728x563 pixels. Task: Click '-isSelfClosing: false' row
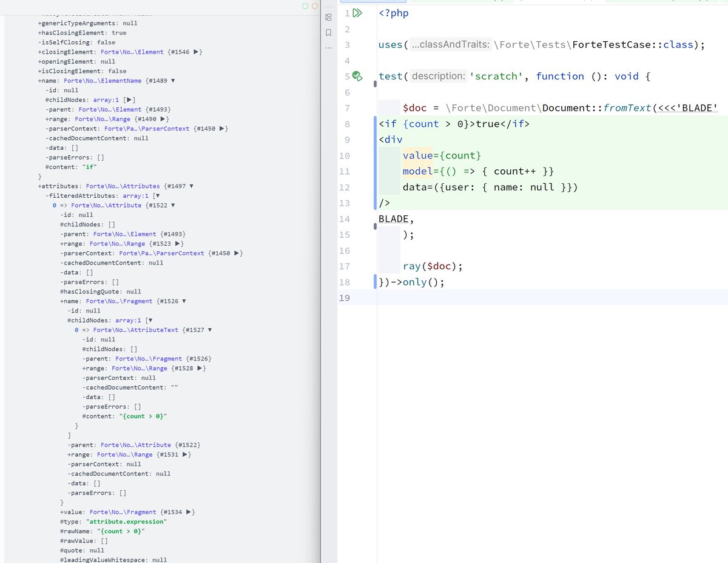point(76,42)
